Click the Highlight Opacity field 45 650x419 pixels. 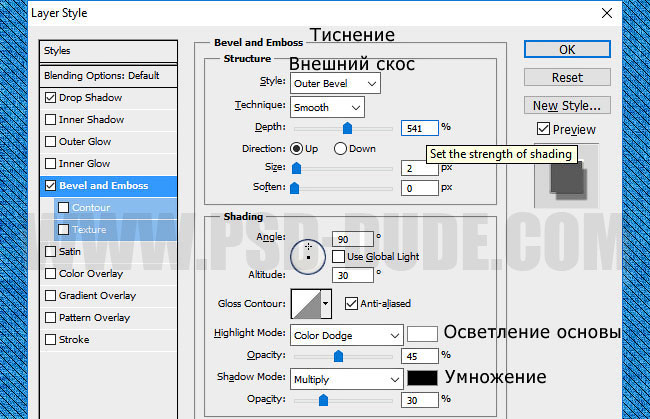click(x=420, y=356)
